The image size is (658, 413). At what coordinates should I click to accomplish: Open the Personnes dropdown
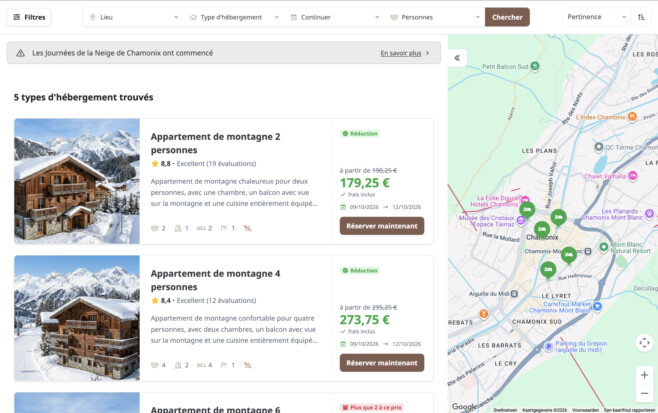[435, 17]
